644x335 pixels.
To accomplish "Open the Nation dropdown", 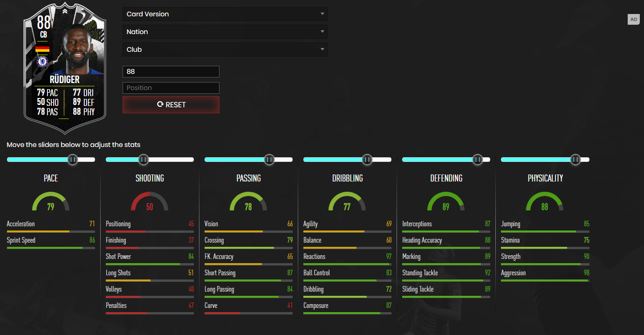I will coord(225,32).
